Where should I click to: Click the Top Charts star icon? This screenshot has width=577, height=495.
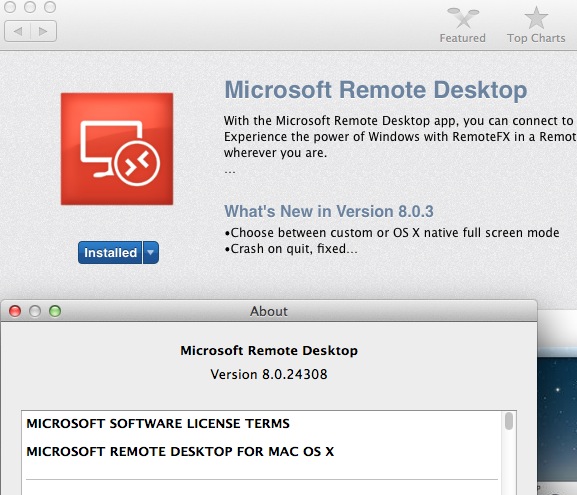tap(536, 17)
